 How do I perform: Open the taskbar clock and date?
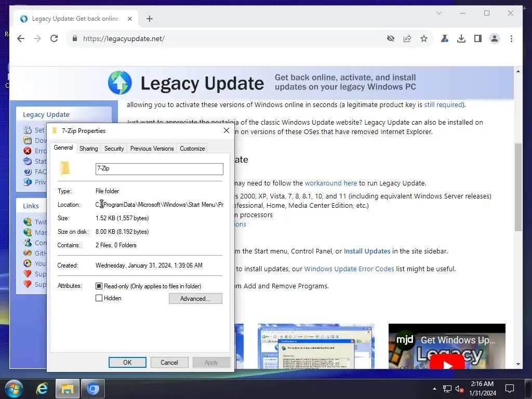point(483,389)
